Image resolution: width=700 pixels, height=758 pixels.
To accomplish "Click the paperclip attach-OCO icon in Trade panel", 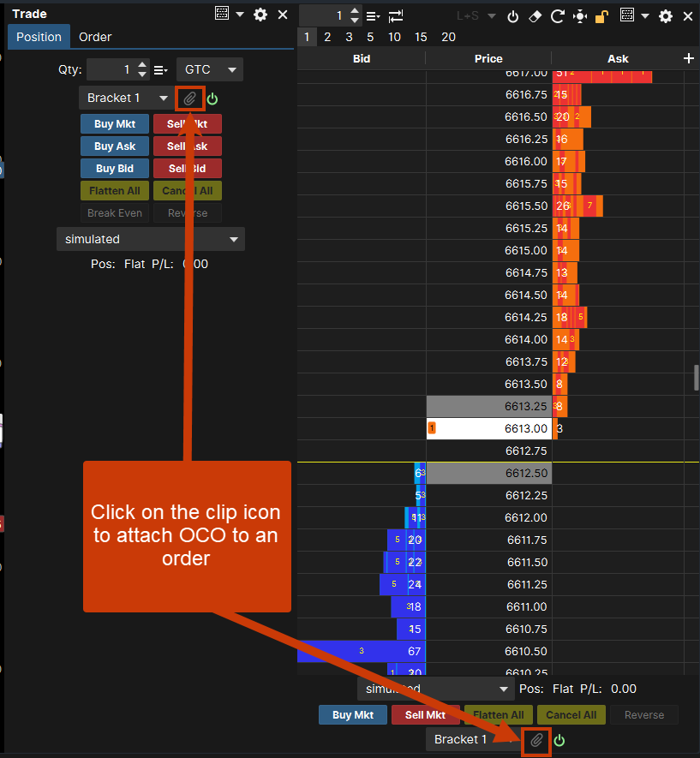I will 190,98.
